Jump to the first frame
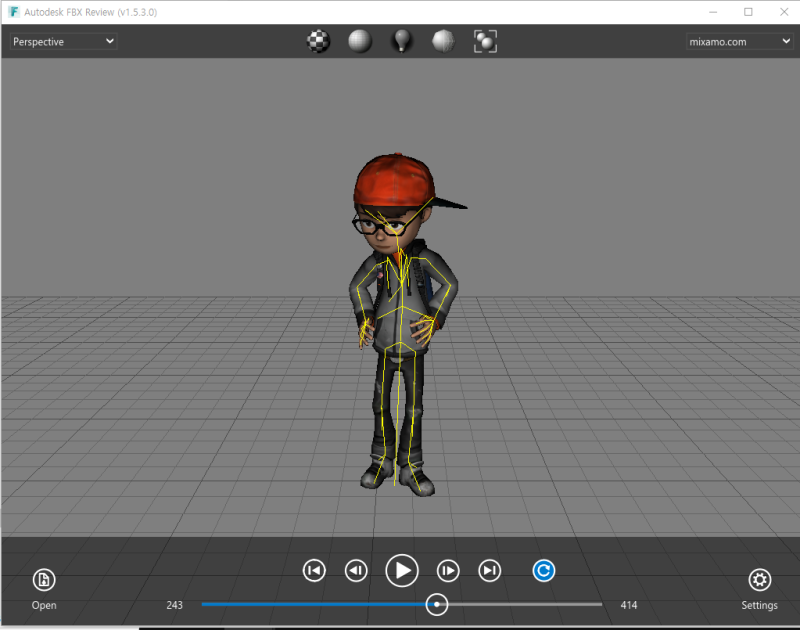The image size is (800, 630). (314, 570)
